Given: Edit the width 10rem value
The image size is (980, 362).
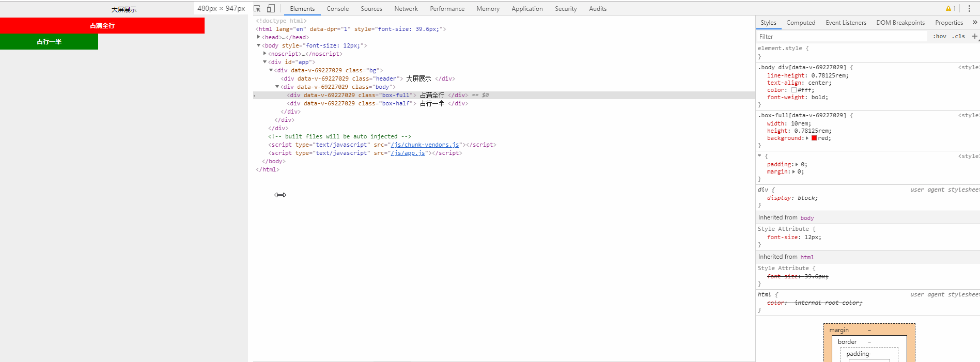Looking at the screenshot, I should click(x=800, y=124).
